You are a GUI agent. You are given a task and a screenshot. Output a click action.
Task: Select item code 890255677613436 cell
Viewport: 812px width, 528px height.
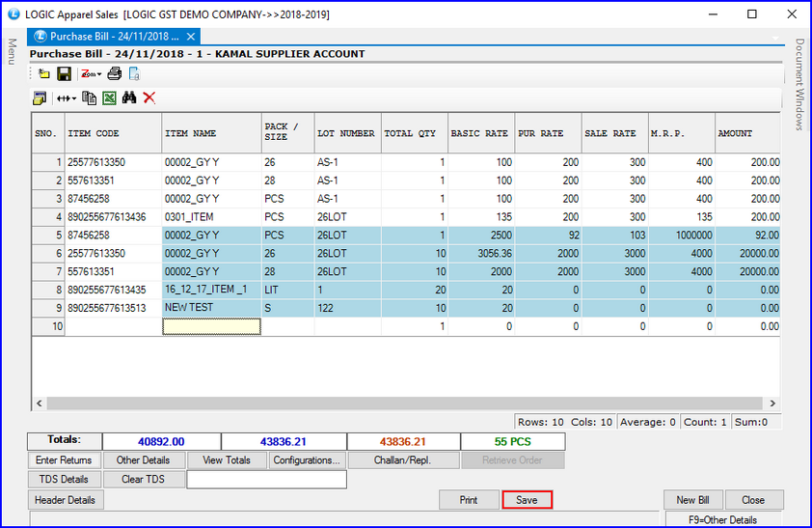click(113, 217)
